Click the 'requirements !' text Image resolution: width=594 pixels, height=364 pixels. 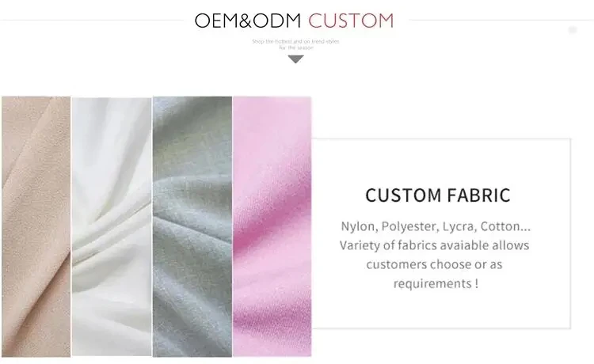[436, 282]
